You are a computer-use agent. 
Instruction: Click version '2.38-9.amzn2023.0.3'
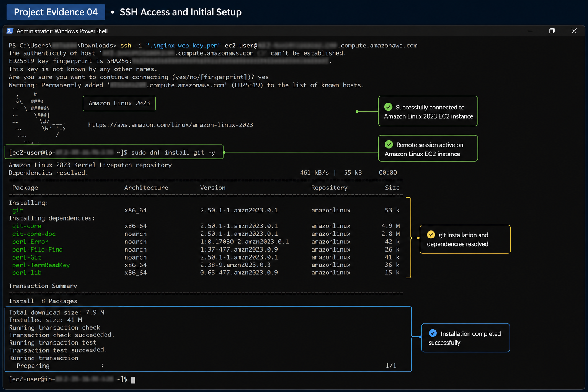tap(235, 265)
